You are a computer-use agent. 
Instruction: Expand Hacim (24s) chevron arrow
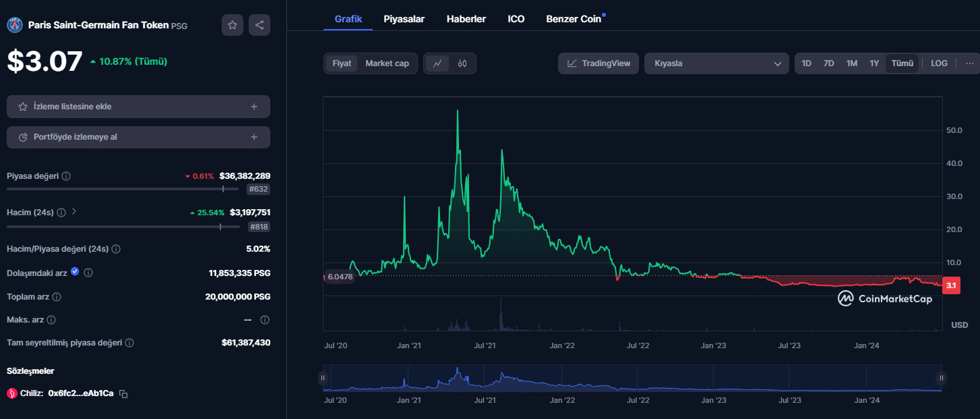74,211
